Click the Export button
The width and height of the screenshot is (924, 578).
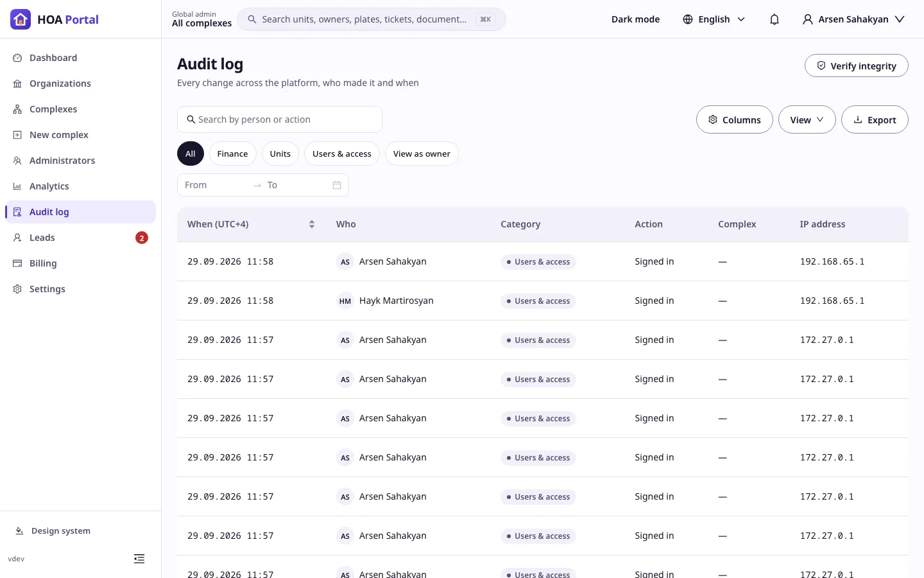(x=875, y=119)
